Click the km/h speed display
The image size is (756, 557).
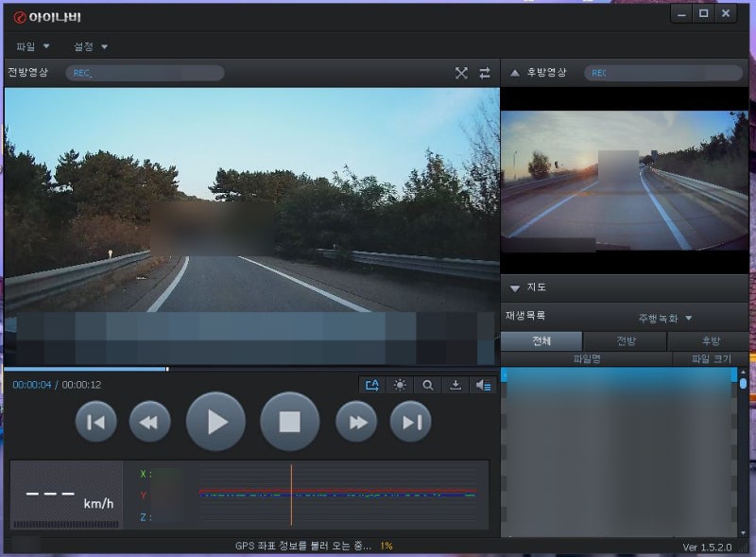click(66, 496)
